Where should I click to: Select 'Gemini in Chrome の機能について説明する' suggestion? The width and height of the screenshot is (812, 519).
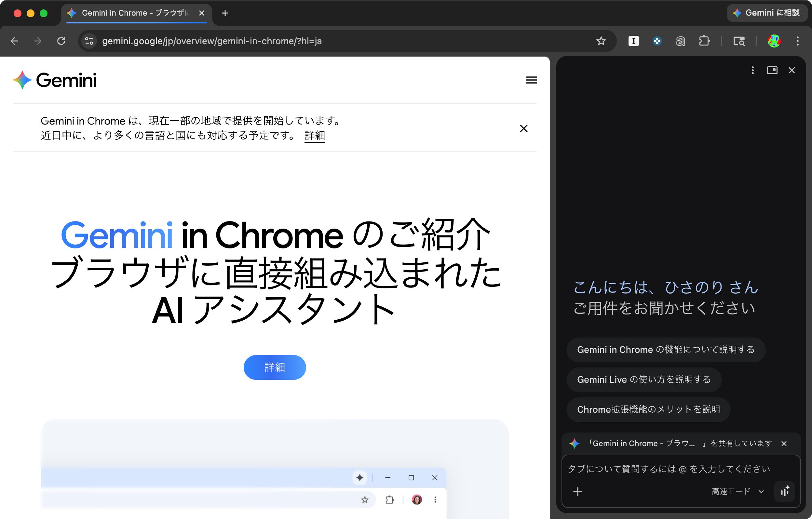pos(666,350)
